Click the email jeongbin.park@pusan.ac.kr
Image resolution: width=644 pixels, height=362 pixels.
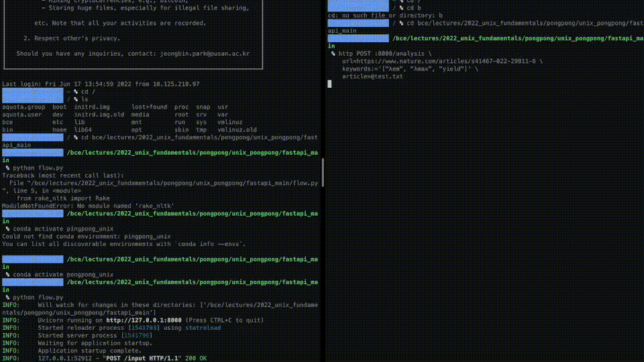[205, 54]
